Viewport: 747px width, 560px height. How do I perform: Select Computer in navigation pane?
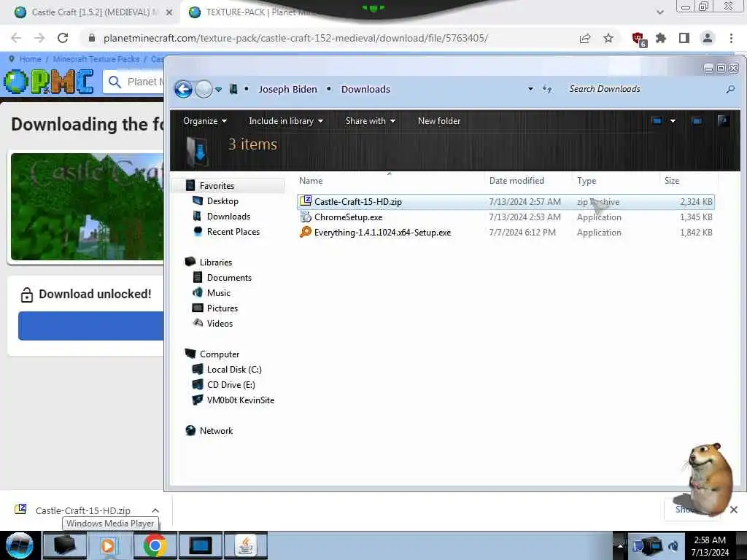(219, 354)
